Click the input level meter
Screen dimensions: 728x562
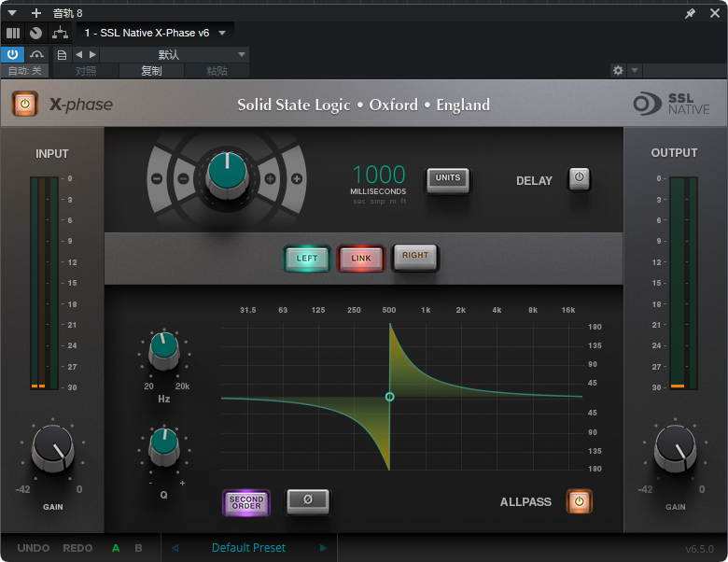tap(45, 282)
